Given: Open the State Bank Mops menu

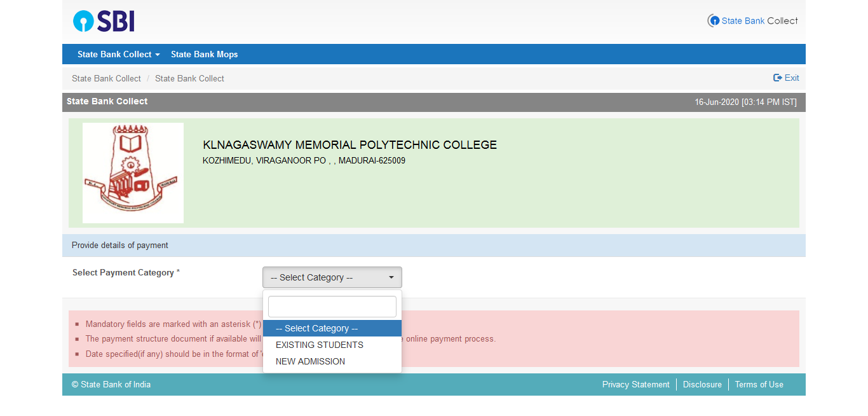Looking at the screenshot, I should (x=205, y=54).
